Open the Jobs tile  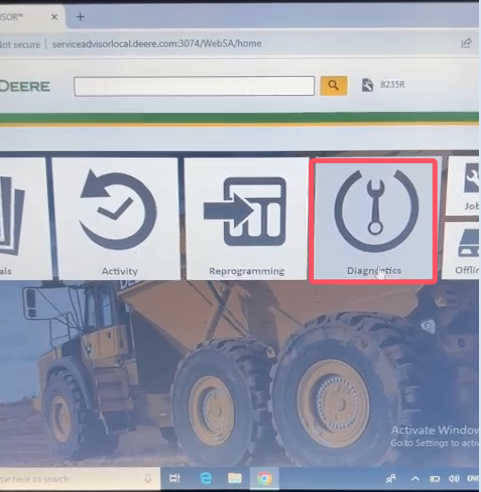pyautogui.click(x=464, y=186)
